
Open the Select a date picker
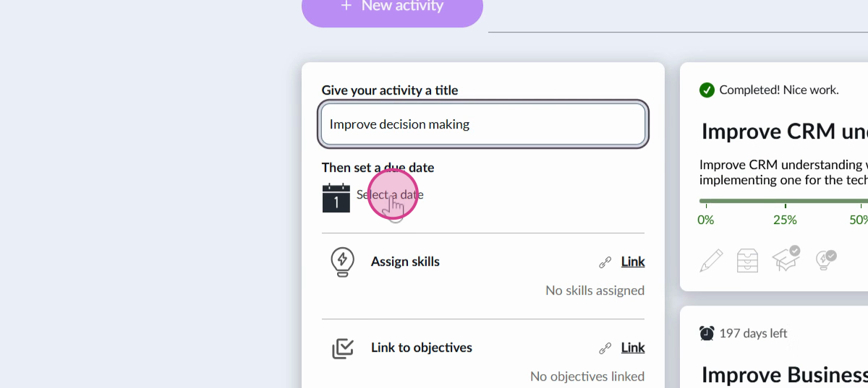click(390, 194)
